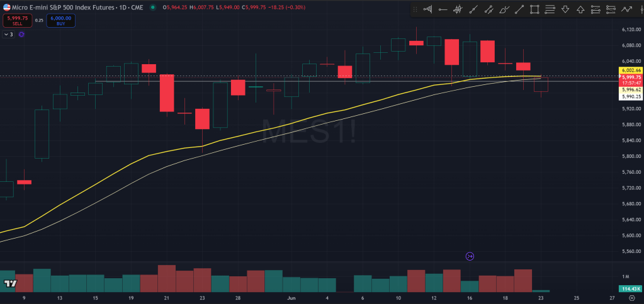Expand the collapsed indicators legend showing 3

(9, 34)
